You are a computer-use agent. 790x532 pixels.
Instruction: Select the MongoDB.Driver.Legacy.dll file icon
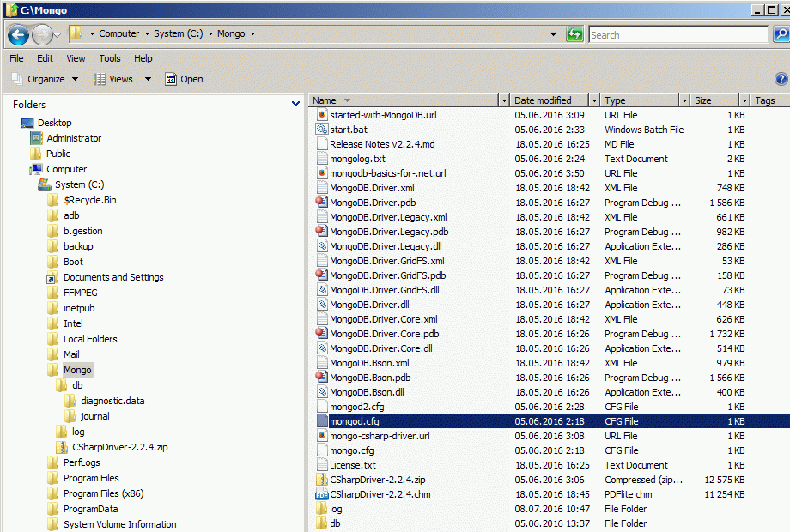[322, 246]
